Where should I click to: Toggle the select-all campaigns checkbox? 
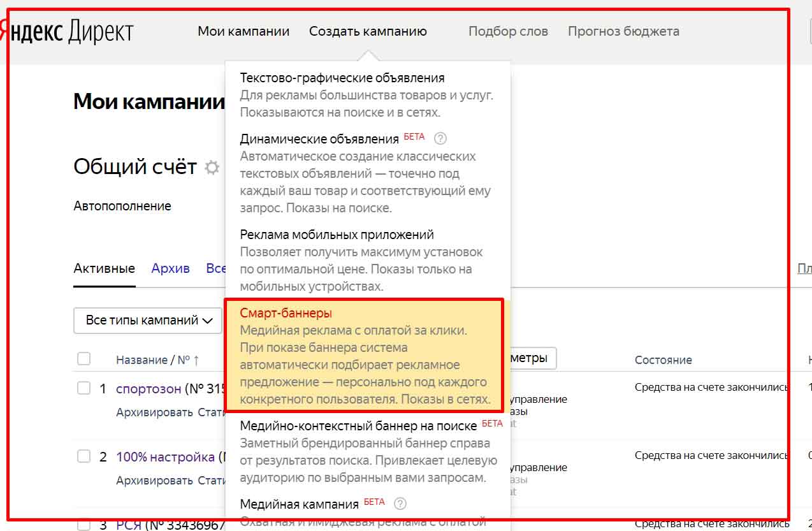83,359
